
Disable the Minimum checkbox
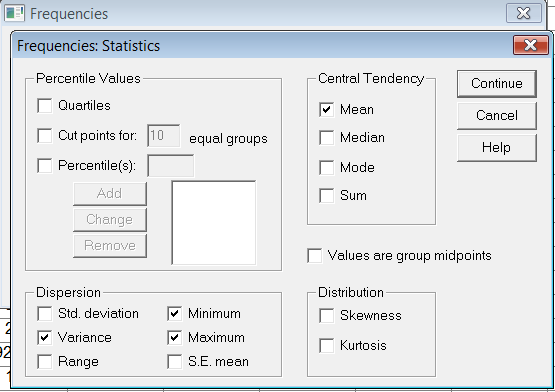[175, 314]
